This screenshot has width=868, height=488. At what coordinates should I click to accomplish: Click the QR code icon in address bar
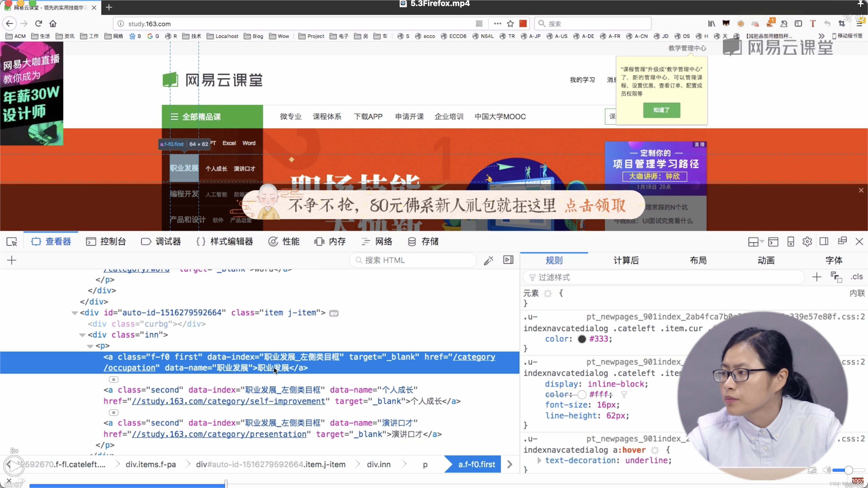(479, 23)
